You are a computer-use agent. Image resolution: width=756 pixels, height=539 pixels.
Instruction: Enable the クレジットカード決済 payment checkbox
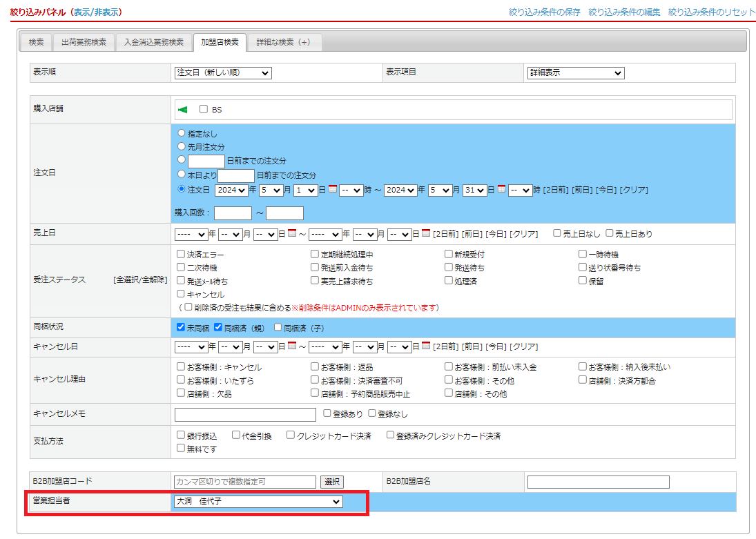[x=291, y=435]
